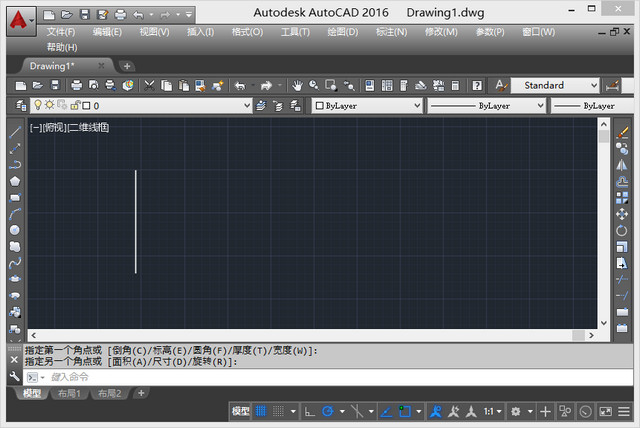Toggle layer 0 on/off lightbulb

[x=38, y=105]
